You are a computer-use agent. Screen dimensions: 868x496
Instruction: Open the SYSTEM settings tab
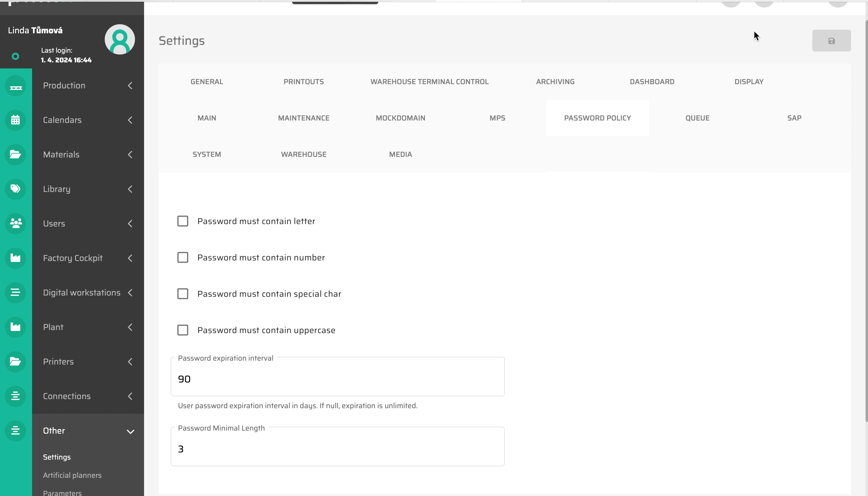pyautogui.click(x=207, y=155)
